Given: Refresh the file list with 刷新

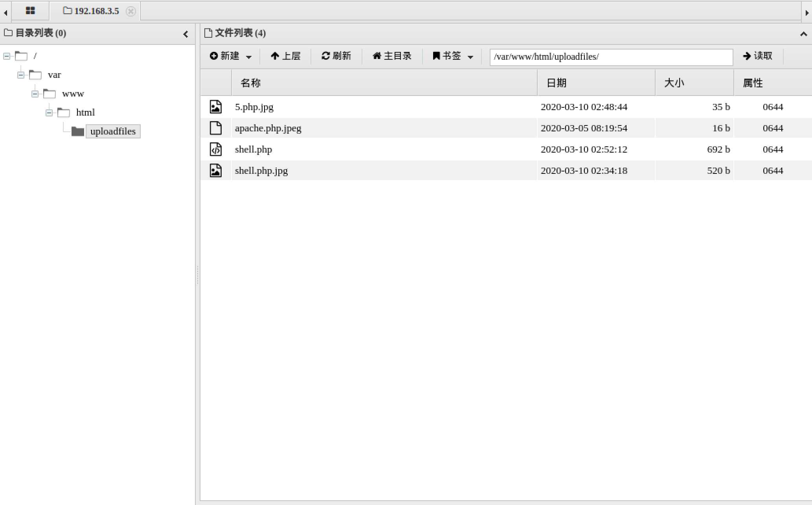Looking at the screenshot, I should click(x=336, y=56).
